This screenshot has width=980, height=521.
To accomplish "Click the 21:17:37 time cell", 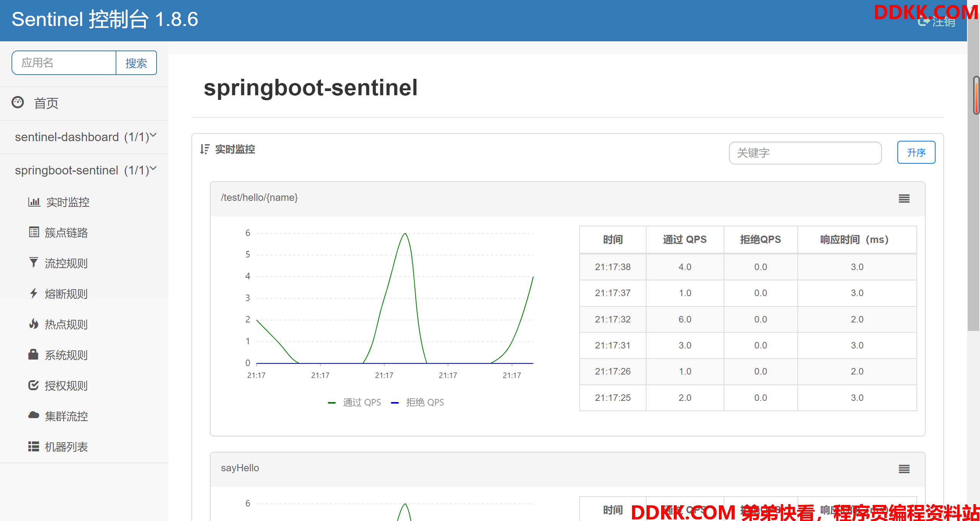I will tap(612, 293).
